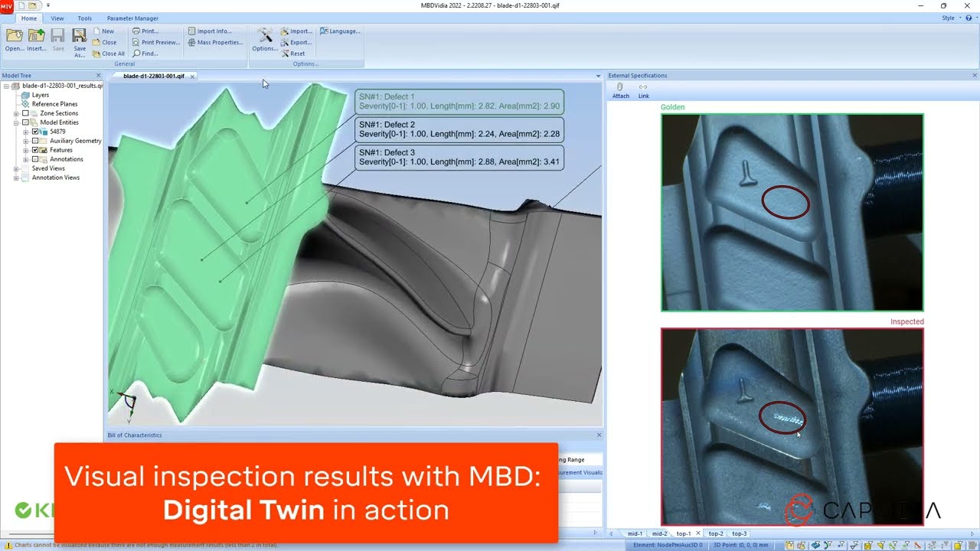
Task: Click the open folder quick access icon
Action: click(x=33, y=5)
